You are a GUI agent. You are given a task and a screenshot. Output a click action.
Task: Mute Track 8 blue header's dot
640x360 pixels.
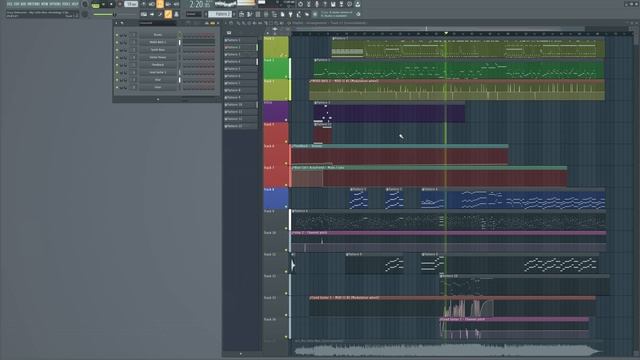point(286,207)
